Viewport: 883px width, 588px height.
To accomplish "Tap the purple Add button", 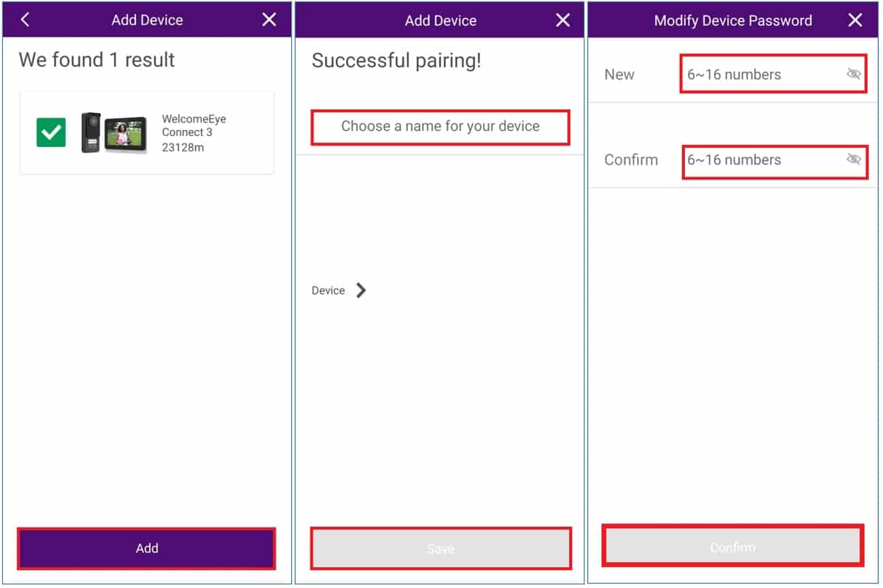I will point(146,549).
